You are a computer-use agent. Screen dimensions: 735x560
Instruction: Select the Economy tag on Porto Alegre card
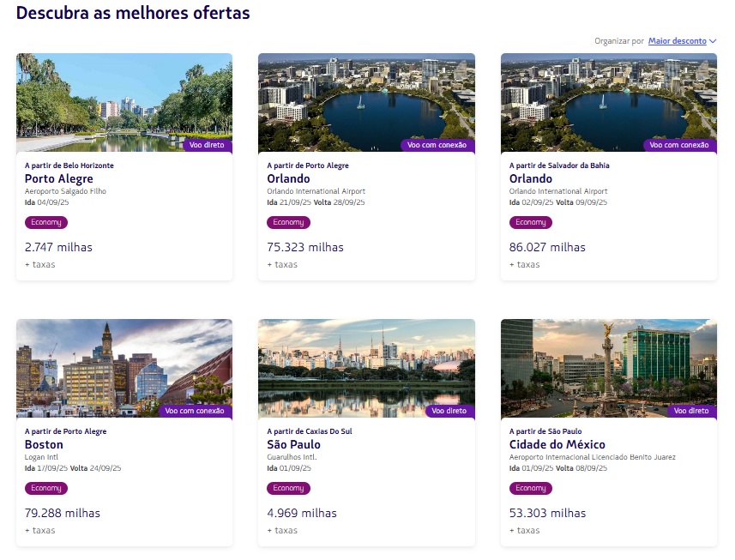pyautogui.click(x=46, y=222)
